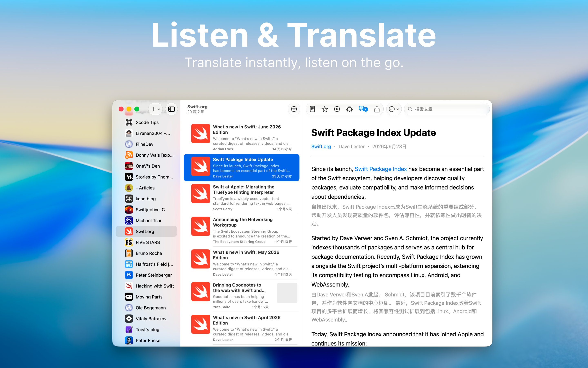Click the Goodnotes article placeholder thumbnail
The height and width of the screenshot is (368, 588).
pyautogui.click(x=287, y=293)
